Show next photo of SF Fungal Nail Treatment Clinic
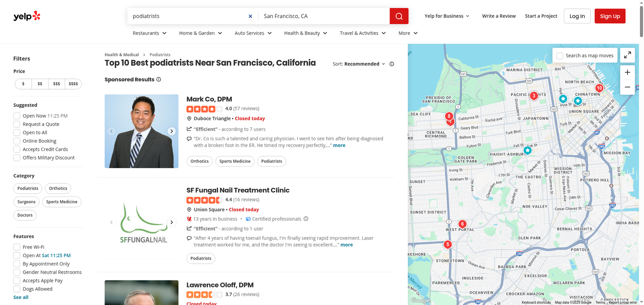The width and height of the screenshot is (644, 305). click(171, 222)
